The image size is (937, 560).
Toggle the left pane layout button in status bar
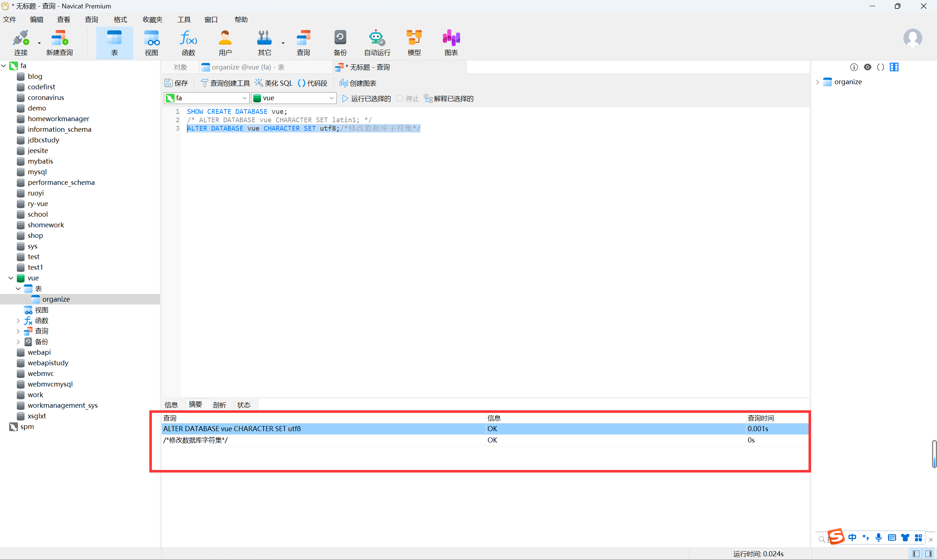point(916,553)
